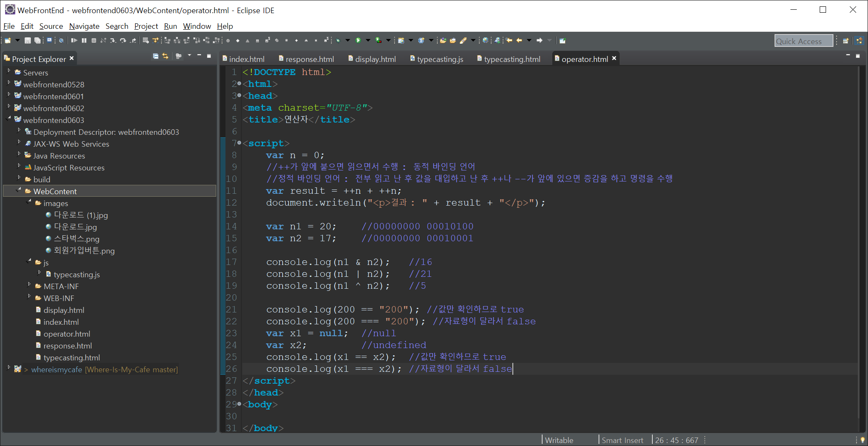This screenshot has width=868, height=446.
Task: Select 스타벅스.png in images folder
Action: 76,239
